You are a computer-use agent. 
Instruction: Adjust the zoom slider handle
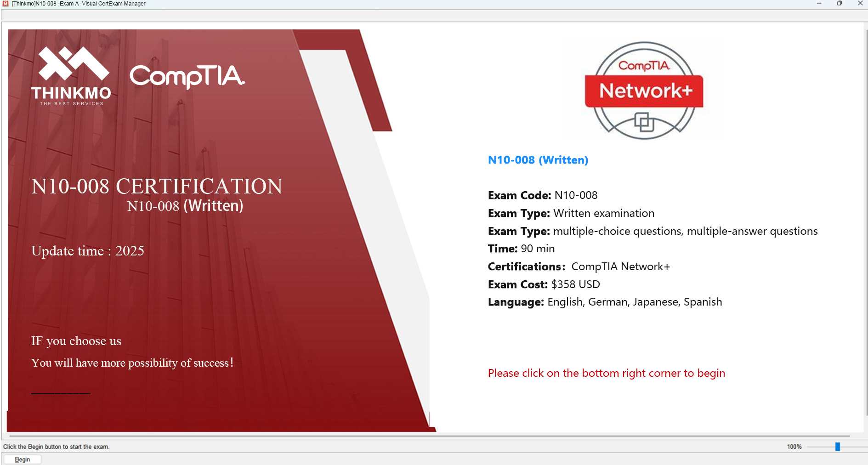838,447
